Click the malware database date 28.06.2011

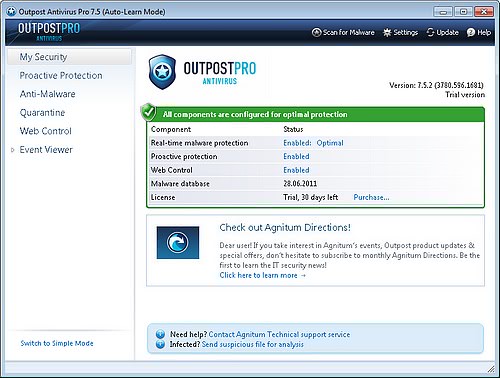pyautogui.click(x=300, y=184)
